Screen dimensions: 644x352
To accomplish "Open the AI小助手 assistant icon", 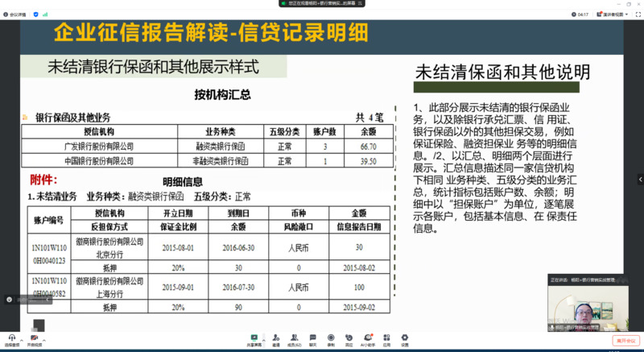I will pyautogui.click(x=368, y=338).
